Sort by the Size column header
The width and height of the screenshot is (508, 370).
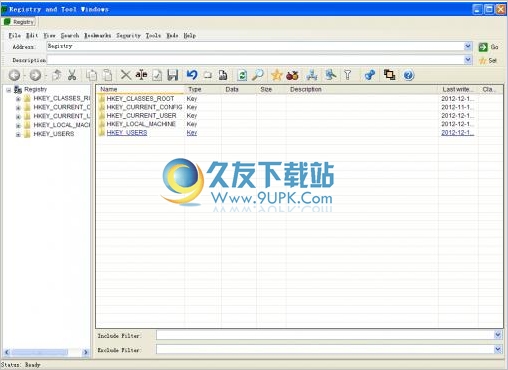271,89
